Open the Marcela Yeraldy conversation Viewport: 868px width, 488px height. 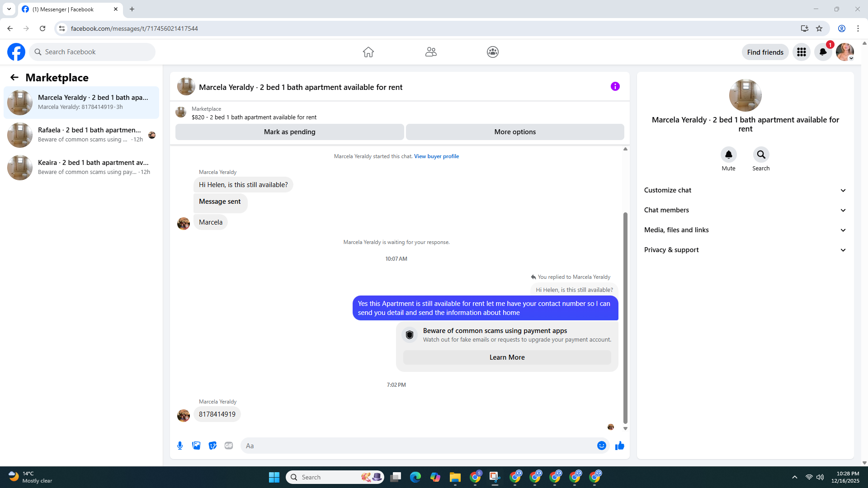pyautogui.click(x=81, y=103)
